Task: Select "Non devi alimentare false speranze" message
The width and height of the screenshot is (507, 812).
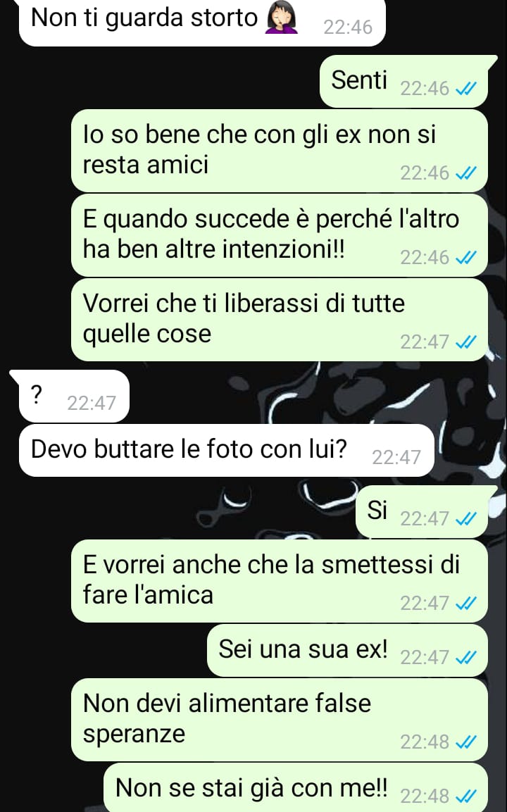Action: (x=280, y=720)
